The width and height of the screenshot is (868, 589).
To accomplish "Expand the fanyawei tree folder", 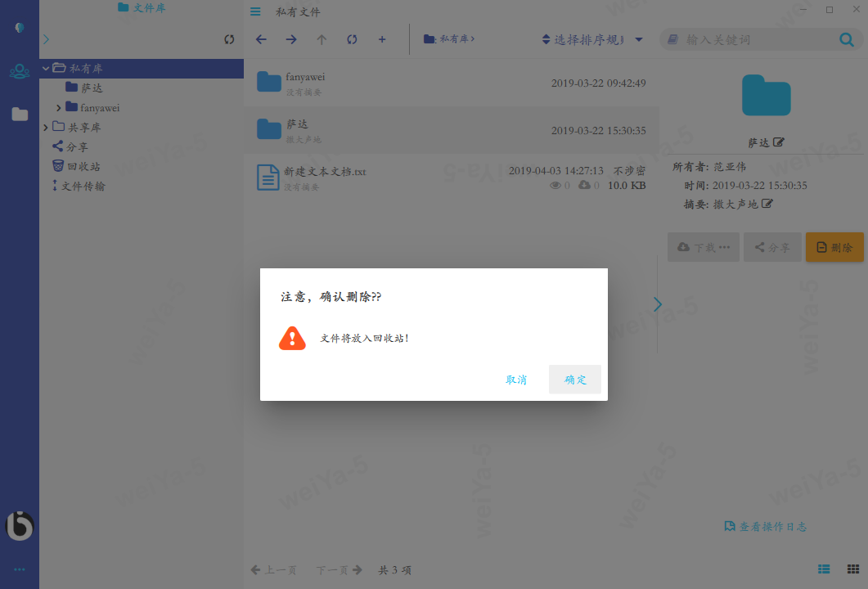I will [59, 107].
